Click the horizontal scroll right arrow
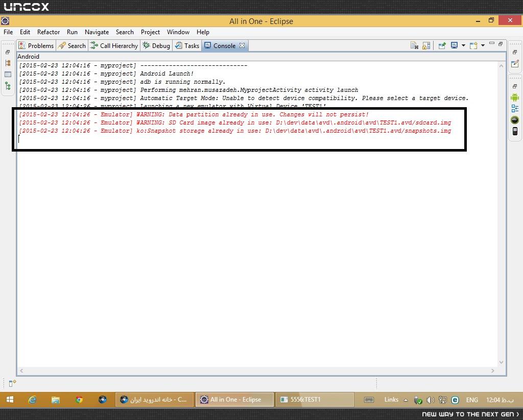 [493, 370]
